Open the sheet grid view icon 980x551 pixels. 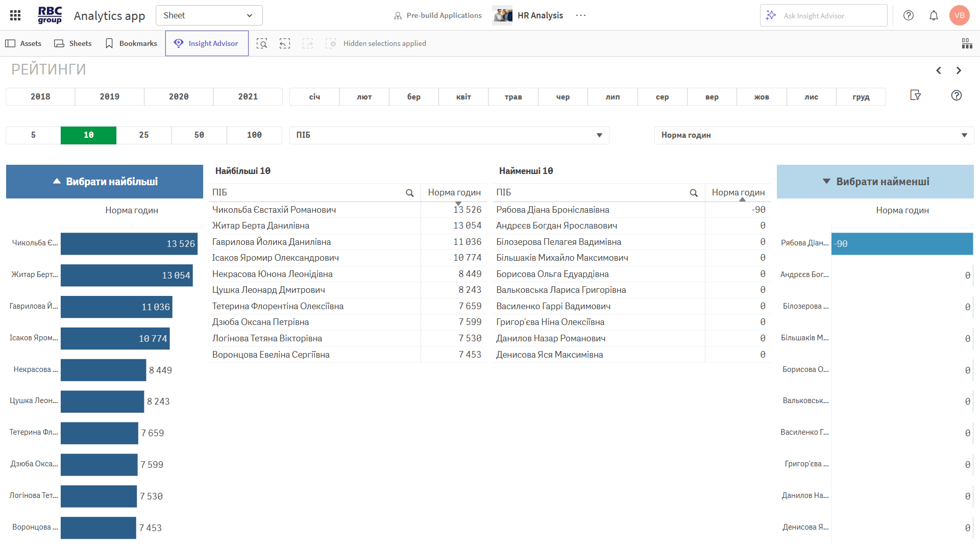pos(967,43)
